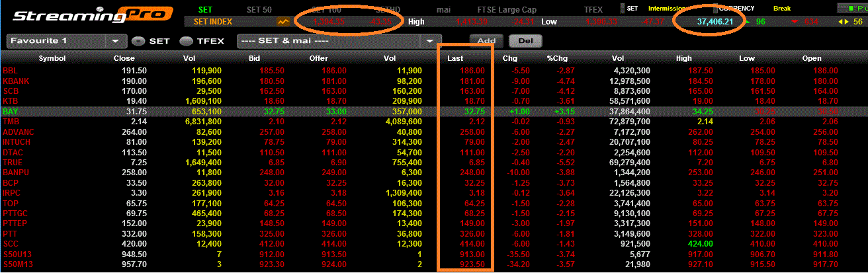Select the TFEX radio button
868x275 pixels.
[x=187, y=40]
